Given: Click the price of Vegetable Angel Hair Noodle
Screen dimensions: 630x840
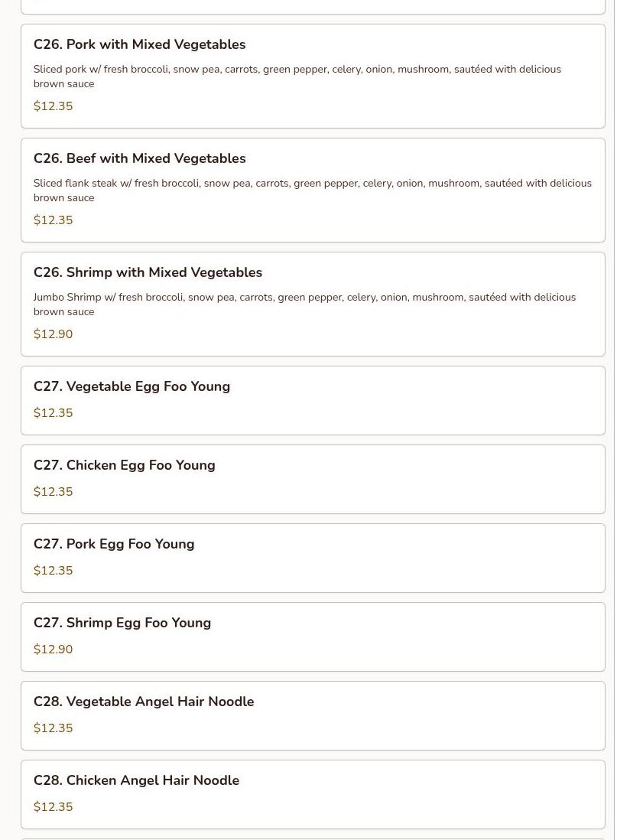Looking at the screenshot, I should (x=54, y=728).
